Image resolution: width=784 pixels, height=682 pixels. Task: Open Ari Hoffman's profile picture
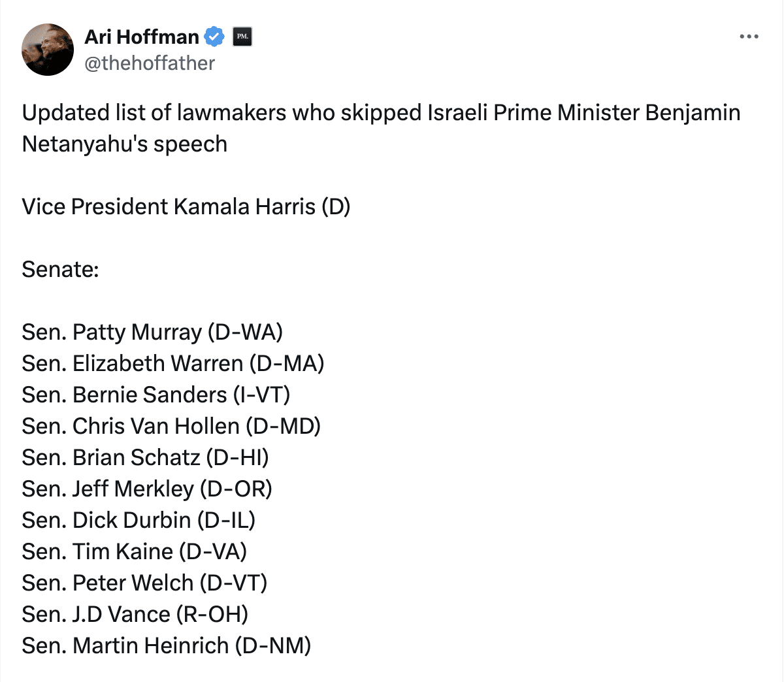pyautogui.click(x=48, y=50)
